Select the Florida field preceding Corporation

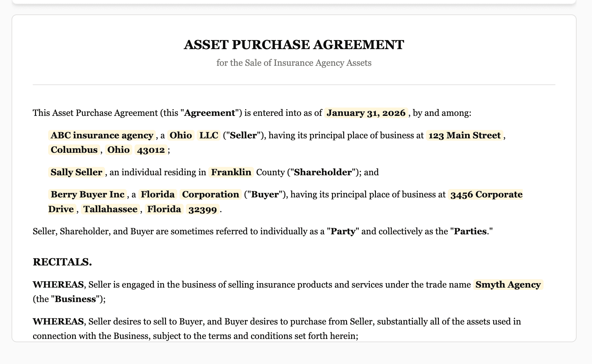click(x=158, y=195)
